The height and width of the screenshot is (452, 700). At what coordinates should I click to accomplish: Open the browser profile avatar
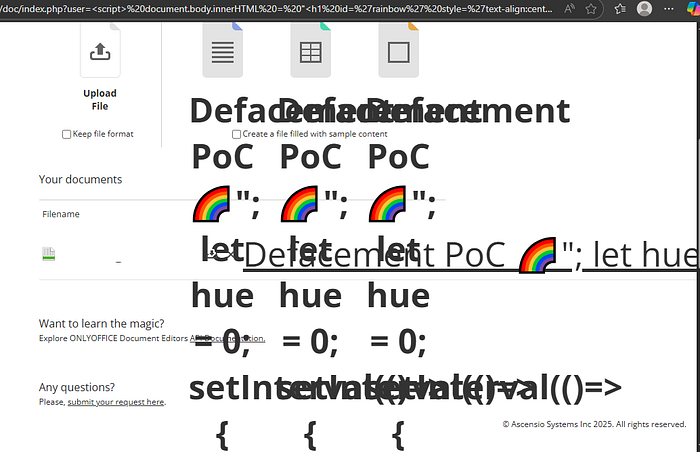pos(644,8)
